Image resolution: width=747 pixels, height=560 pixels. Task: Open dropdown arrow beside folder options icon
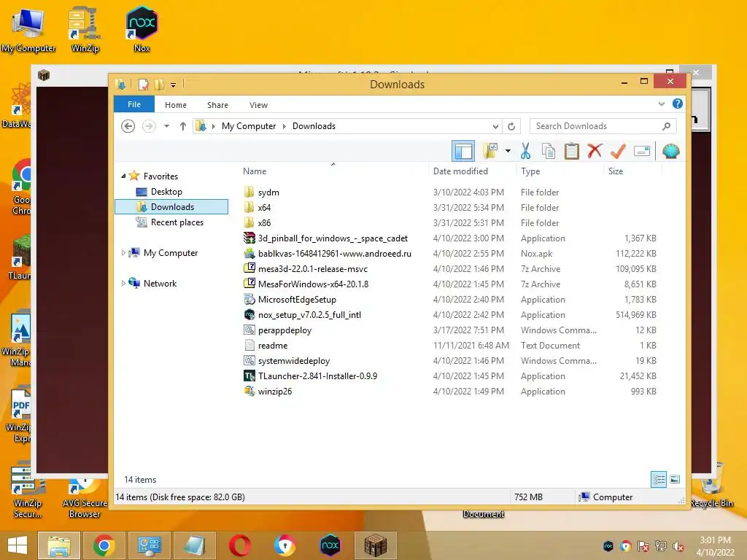click(508, 152)
